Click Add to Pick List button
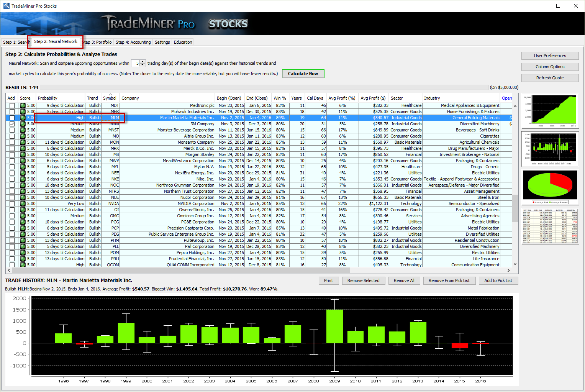 [498, 280]
